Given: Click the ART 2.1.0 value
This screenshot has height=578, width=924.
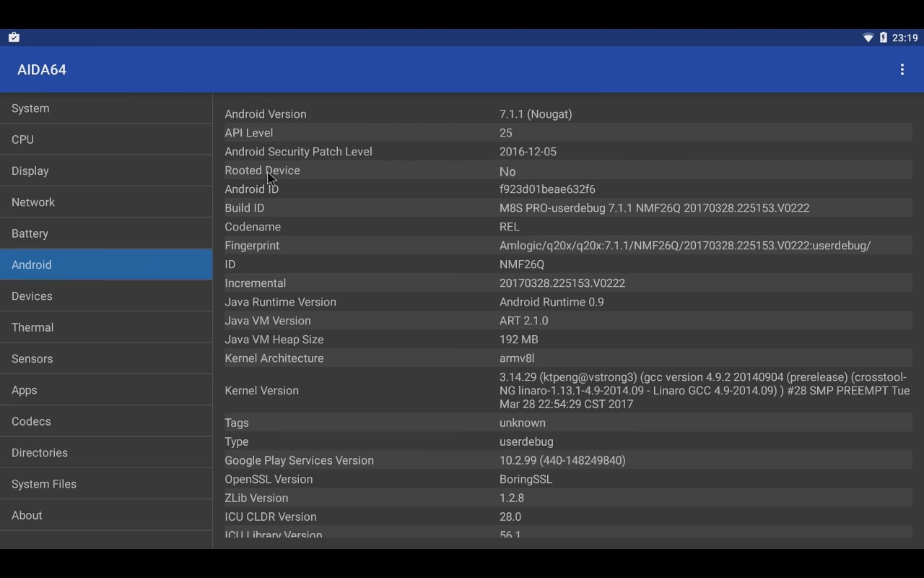Looking at the screenshot, I should point(523,321).
